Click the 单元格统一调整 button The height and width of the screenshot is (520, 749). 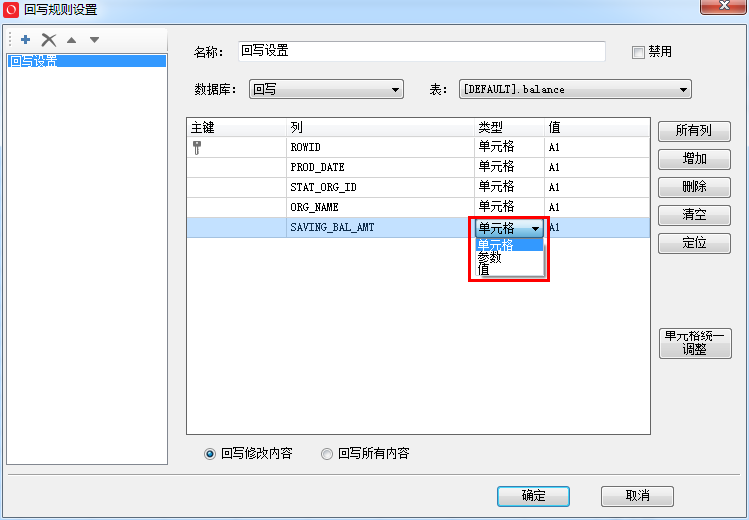click(x=695, y=343)
